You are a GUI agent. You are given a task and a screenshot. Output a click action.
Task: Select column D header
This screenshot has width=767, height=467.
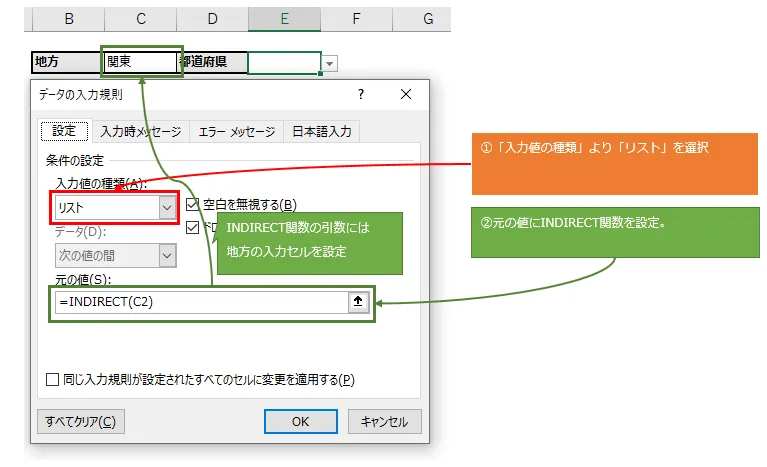tap(212, 19)
